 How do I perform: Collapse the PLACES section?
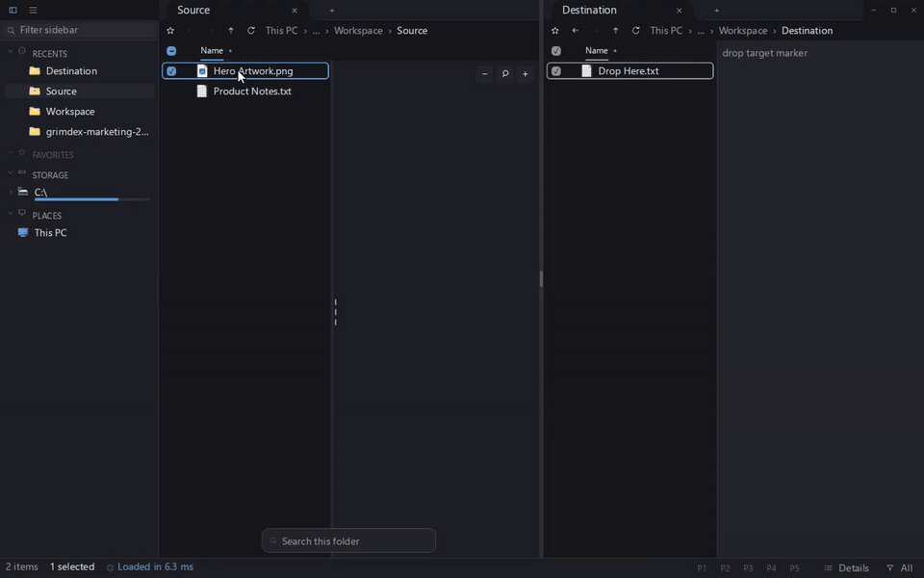(x=10, y=214)
